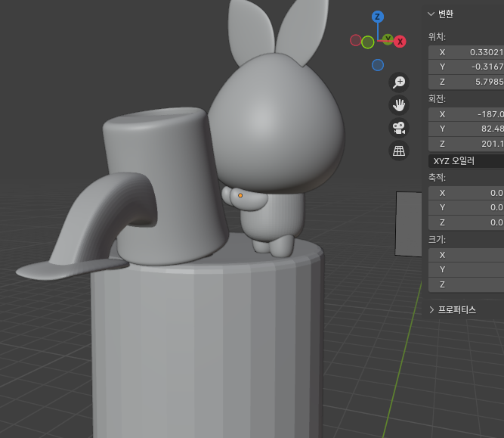Click the green Y axis gizmo circle
504x438 pixels.
(x=388, y=39)
